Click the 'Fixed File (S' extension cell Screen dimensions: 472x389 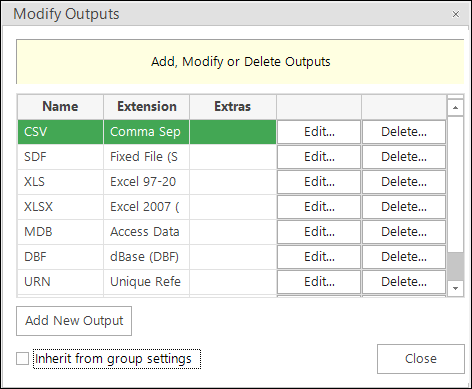tap(147, 157)
